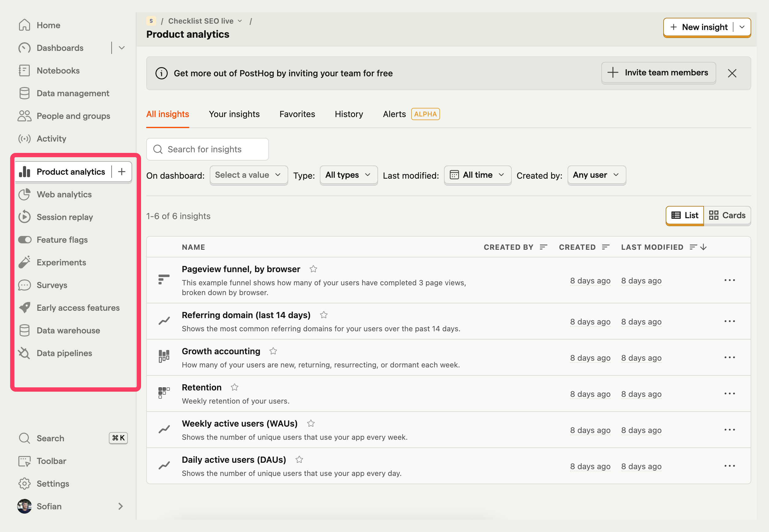Open Data pipelines in sidebar
The image size is (769, 532).
tap(64, 353)
